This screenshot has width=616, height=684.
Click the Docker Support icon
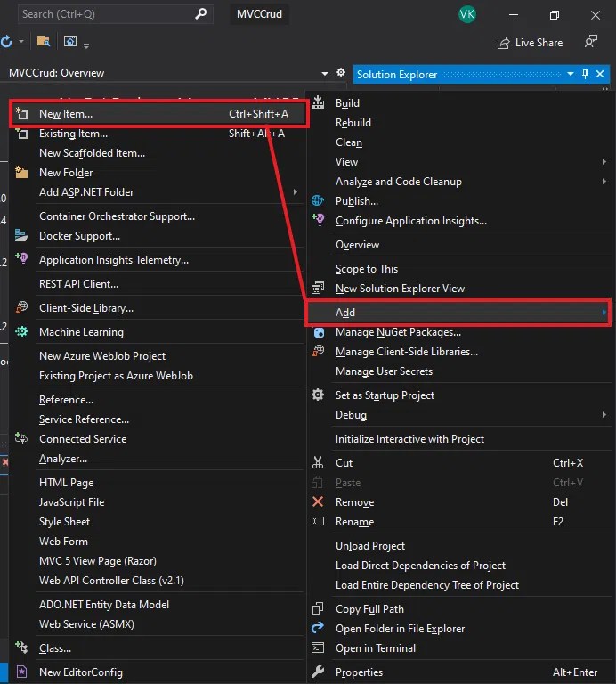pos(21,235)
